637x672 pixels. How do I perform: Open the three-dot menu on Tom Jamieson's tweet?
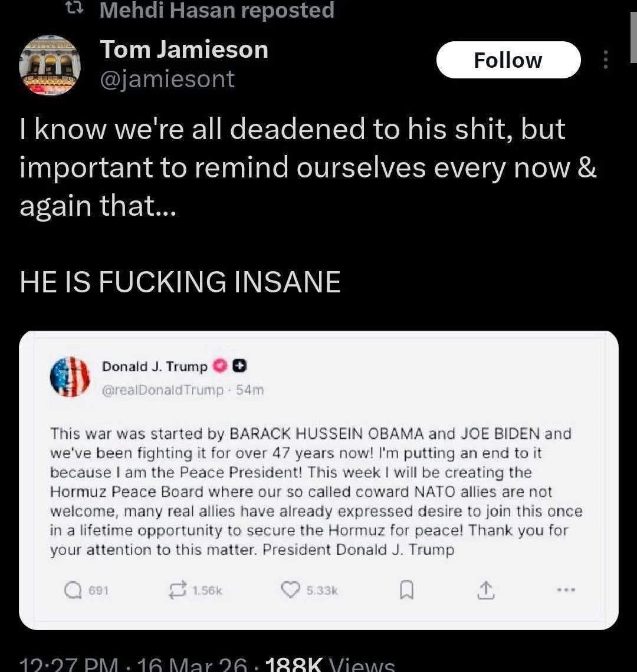click(x=606, y=60)
